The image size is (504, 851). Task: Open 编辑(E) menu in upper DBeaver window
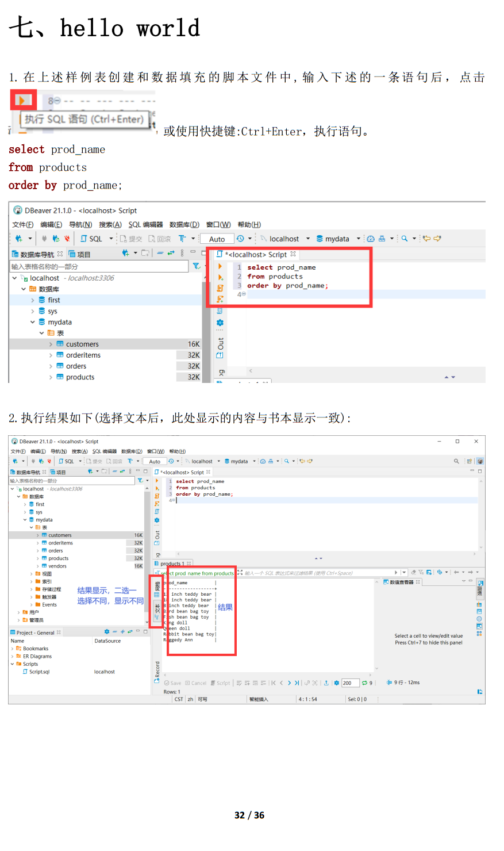click(51, 224)
